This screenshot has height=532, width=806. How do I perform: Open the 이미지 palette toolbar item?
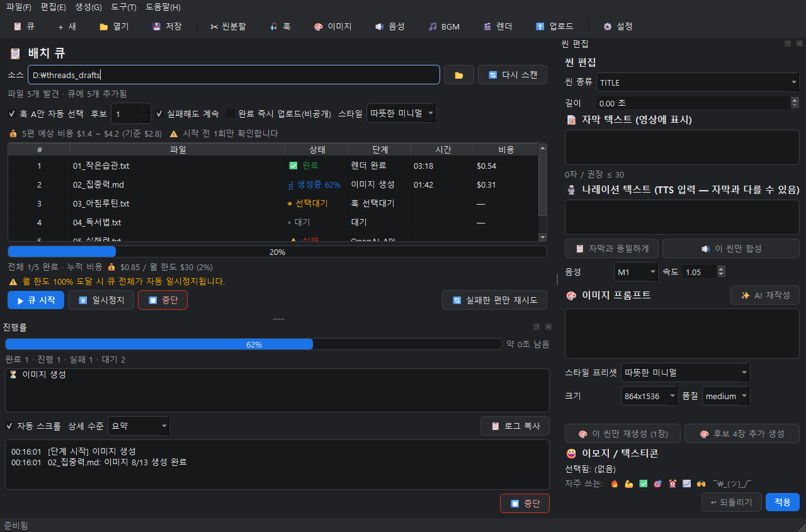[x=332, y=26]
